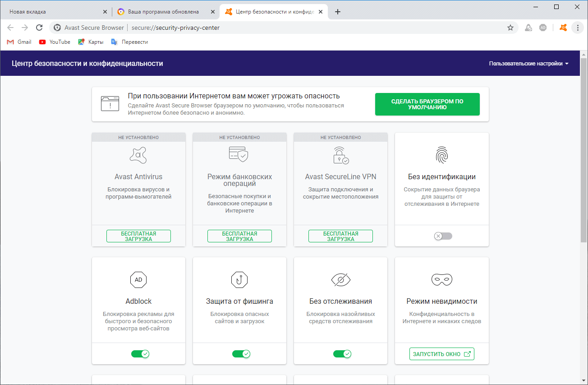Click the banking operations card icon
588x385 pixels.
click(239, 155)
